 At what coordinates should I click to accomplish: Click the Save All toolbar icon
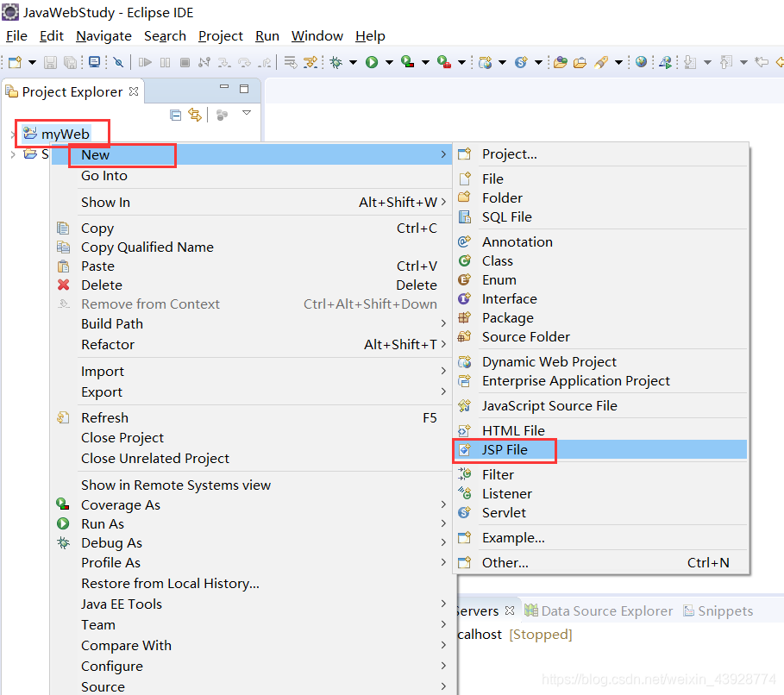tap(71, 62)
